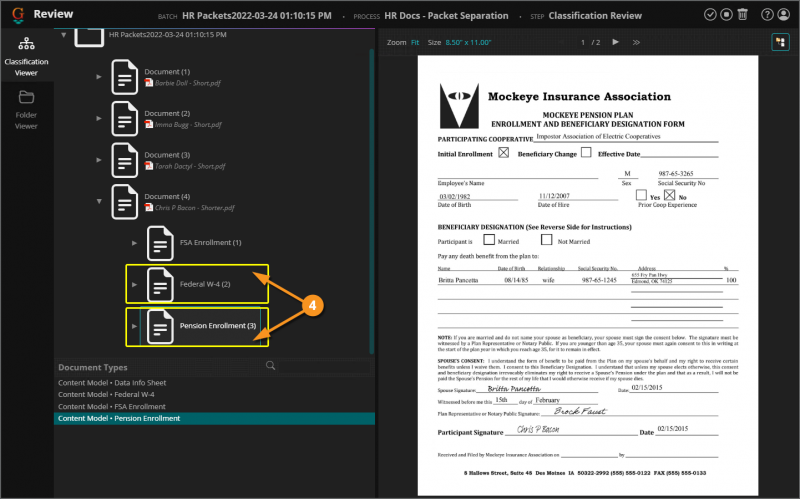Select Content Model Federal W-4 type
Viewport: 800px width, 499px height.
click(214, 394)
